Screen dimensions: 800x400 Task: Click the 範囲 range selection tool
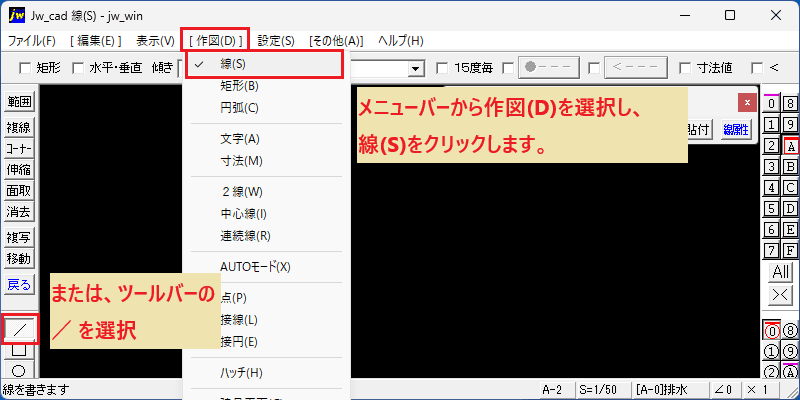19,103
